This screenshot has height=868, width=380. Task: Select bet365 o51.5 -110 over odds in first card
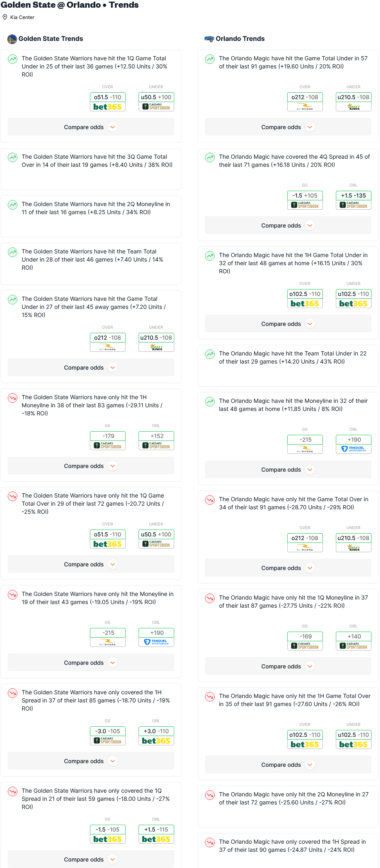[x=108, y=102]
